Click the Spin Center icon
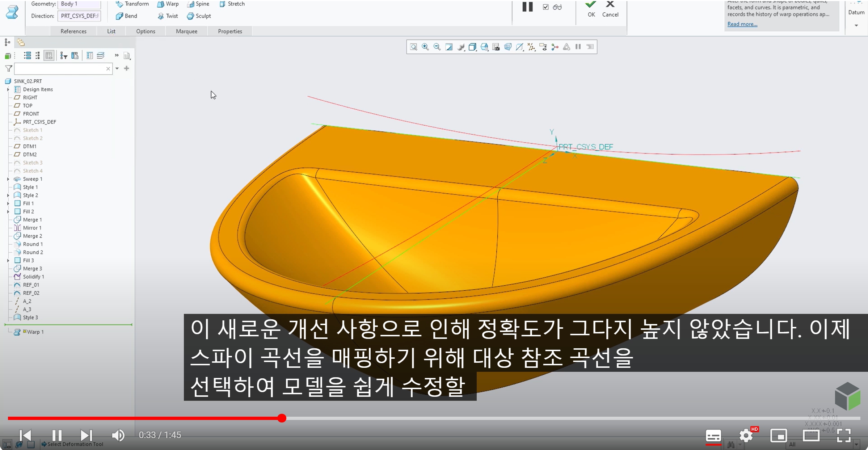This screenshot has height=450, width=868. tap(555, 47)
